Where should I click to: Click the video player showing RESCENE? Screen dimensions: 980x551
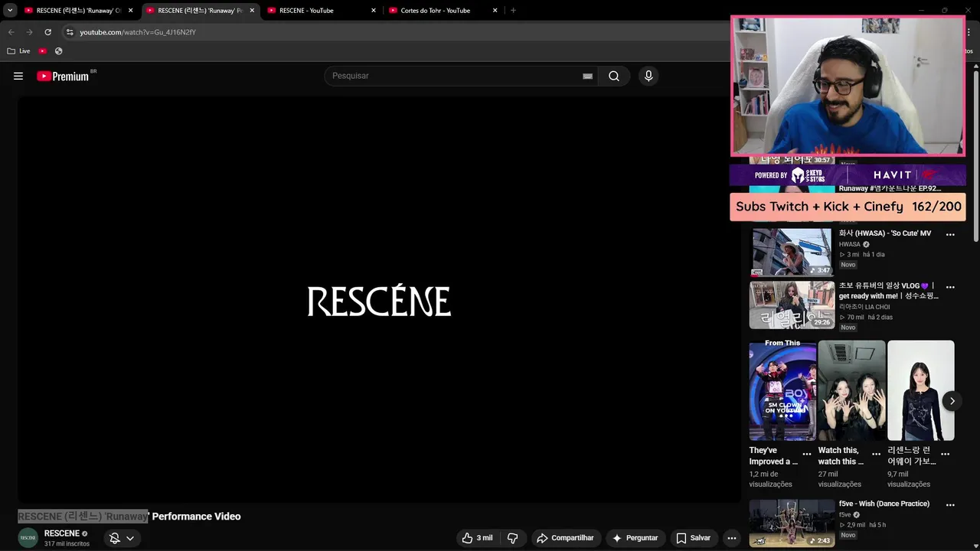click(379, 299)
